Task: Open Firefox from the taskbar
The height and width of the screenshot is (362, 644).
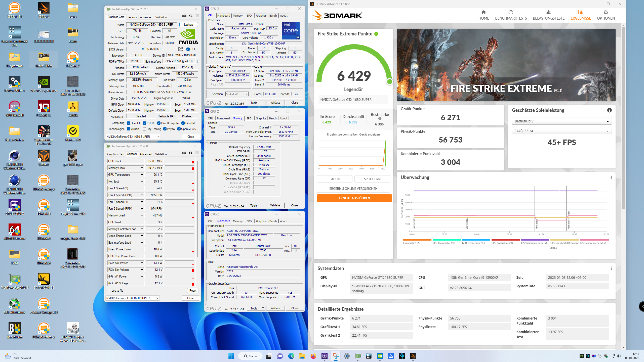Action: (x=313, y=356)
